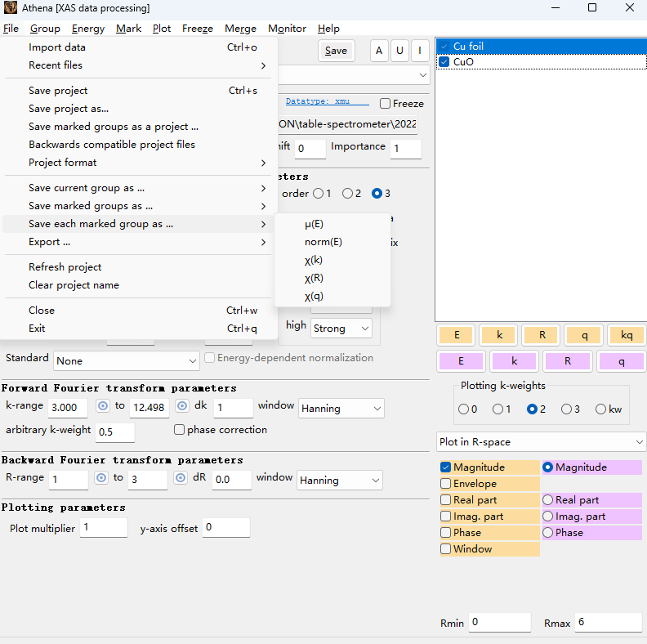Viewport: 647px width, 644px height.
Task: Click the Datatype: xmu link
Action: click(x=318, y=101)
